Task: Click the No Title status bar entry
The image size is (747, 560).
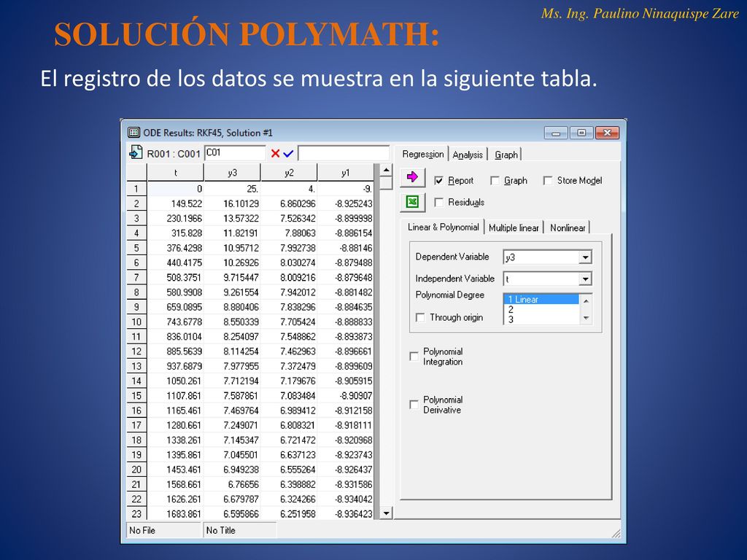Action: point(240,530)
